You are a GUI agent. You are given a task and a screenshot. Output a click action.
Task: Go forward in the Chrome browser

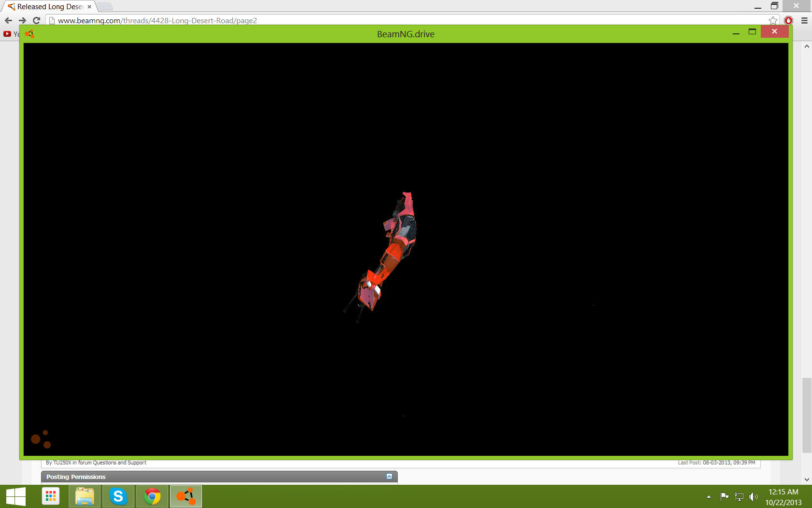coord(22,20)
